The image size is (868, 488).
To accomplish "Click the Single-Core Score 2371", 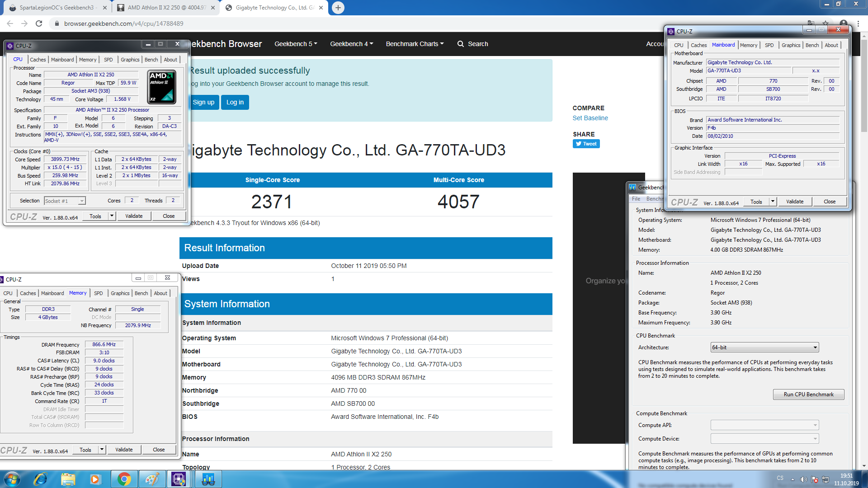I will (x=272, y=202).
